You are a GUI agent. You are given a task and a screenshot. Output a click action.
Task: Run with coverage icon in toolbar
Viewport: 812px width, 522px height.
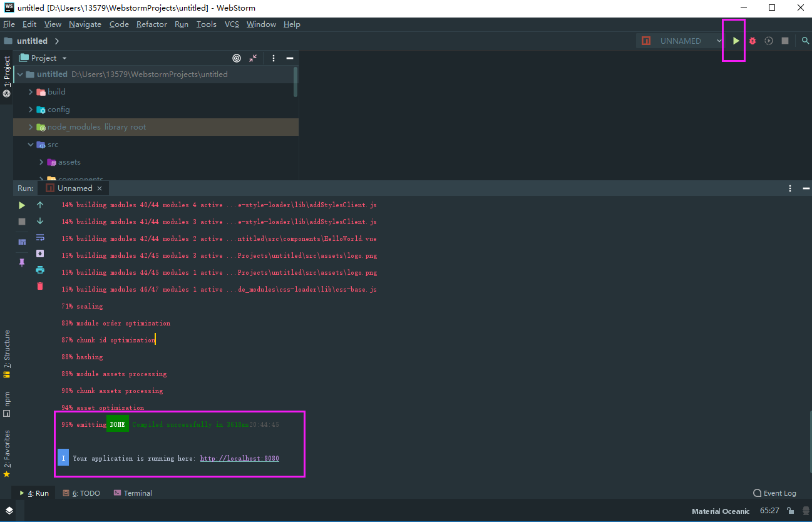pyautogui.click(x=769, y=41)
